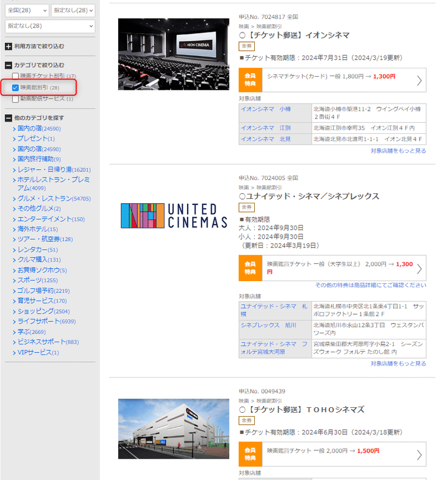This screenshot has height=480, width=448.
Task: Click the 金券 badge under the イオンシネマ title
Action: [x=245, y=46]
